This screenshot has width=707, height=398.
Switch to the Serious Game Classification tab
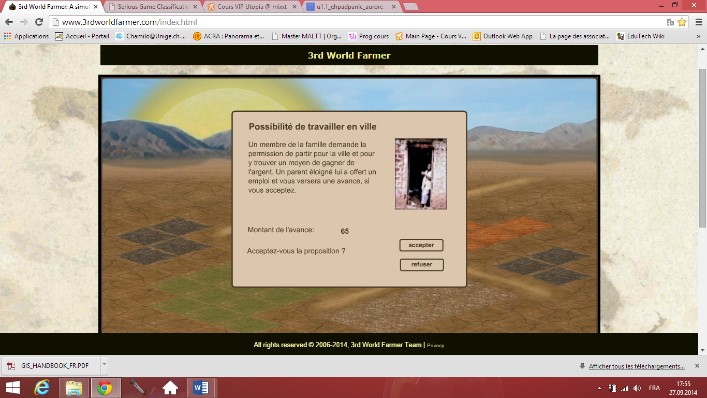(x=153, y=7)
